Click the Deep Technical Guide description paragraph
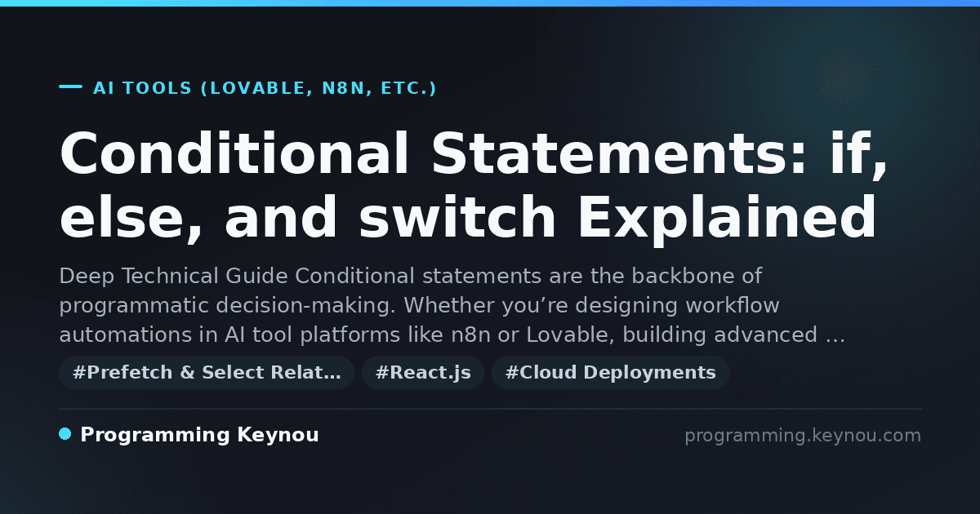The width and height of the screenshot is (980, 514). click(452, 305)
